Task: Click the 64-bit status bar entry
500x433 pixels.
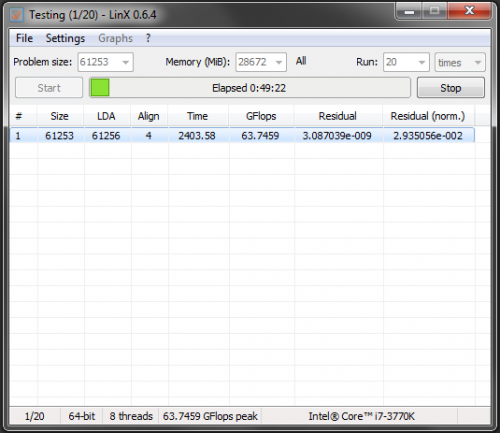Action: (x=82, y=416)
